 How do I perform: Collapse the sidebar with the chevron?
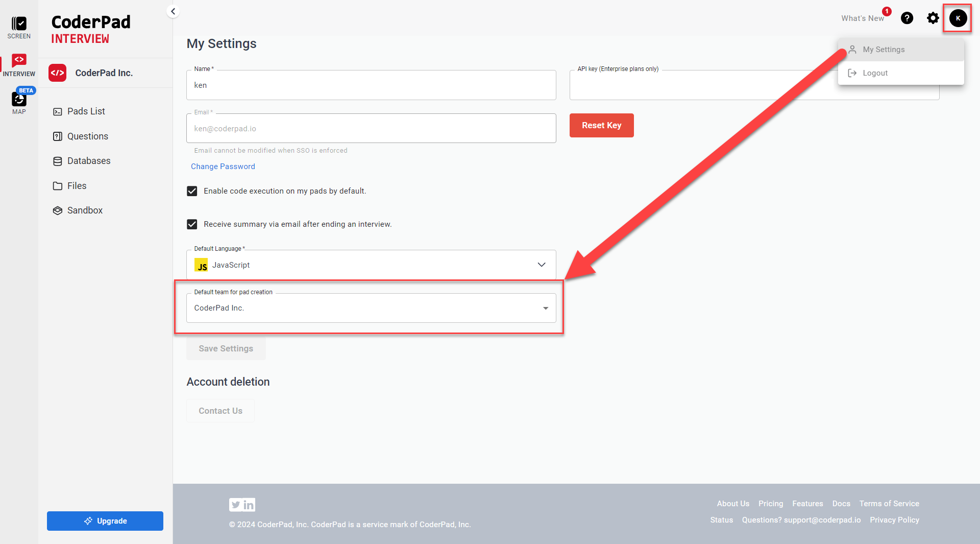pyautogui.click(x=173, y=11)
